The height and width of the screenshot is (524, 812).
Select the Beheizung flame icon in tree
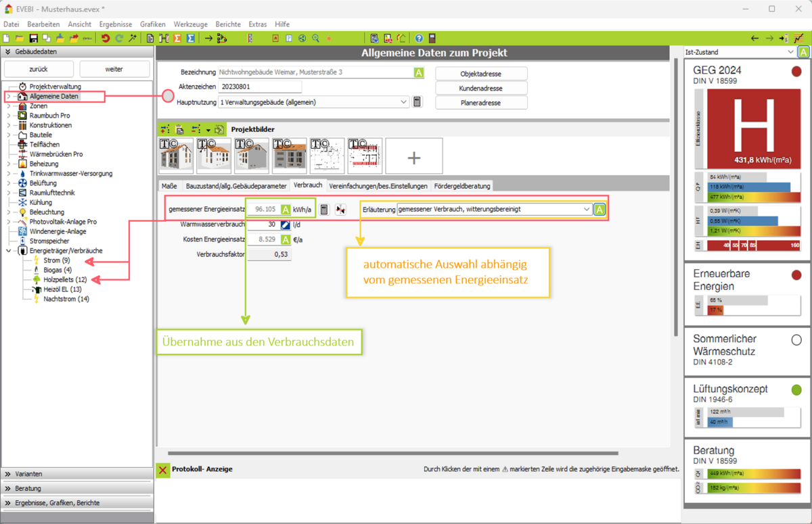(22, 164)
